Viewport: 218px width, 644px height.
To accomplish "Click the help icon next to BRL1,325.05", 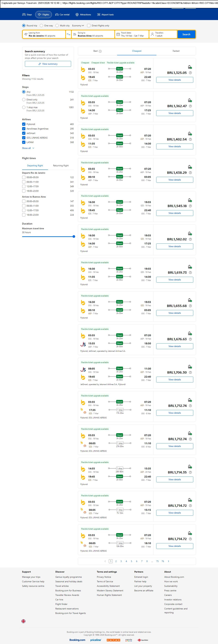I will coord(190,73).
